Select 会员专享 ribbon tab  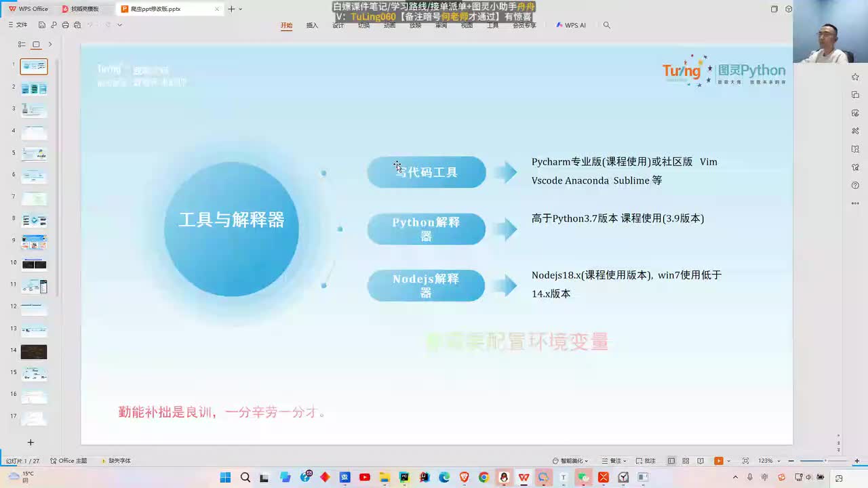pyautogui.click(x=524, y=25)
